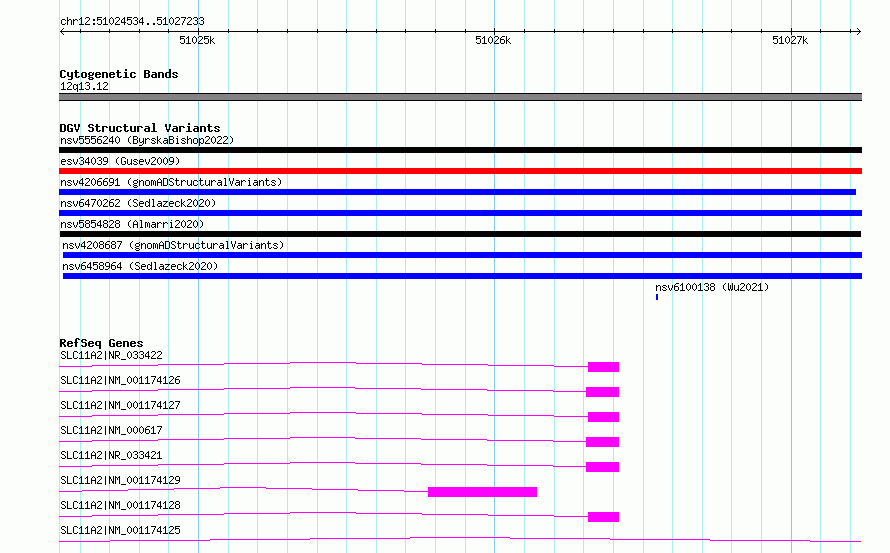890x553 pixels.
Task: Click the nsv6100138 (Wu2021) label
Action: (x=712, y=287)
